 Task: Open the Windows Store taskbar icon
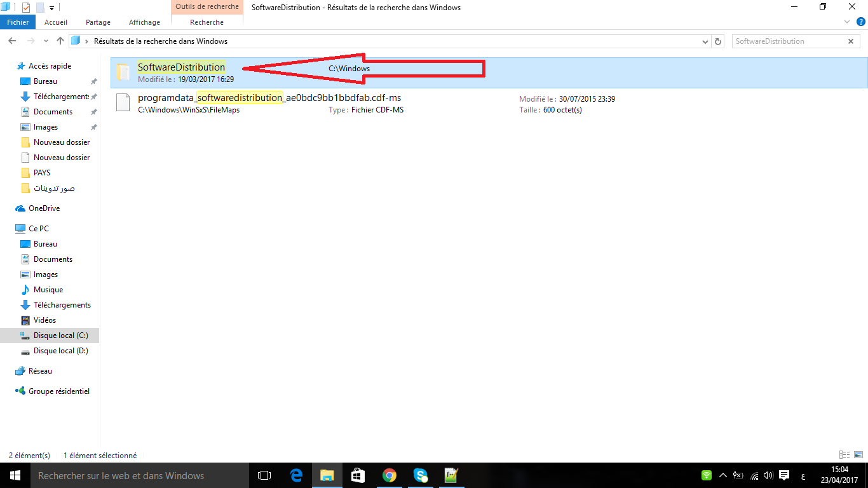[358, 475]
